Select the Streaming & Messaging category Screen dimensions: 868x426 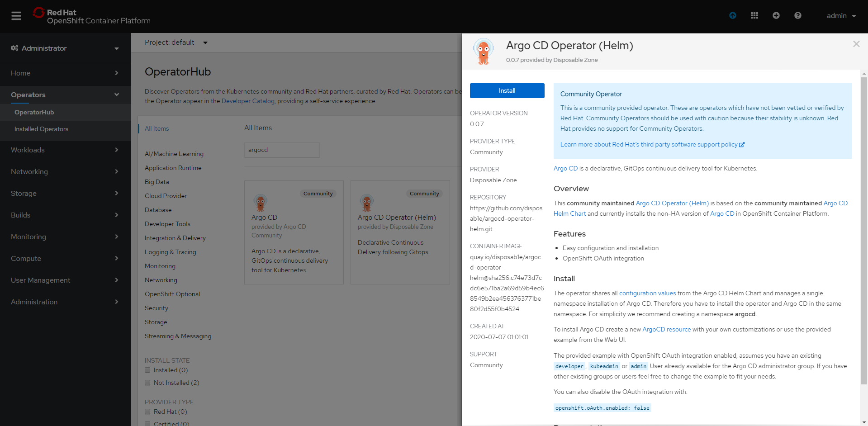(x=178, y=336)
